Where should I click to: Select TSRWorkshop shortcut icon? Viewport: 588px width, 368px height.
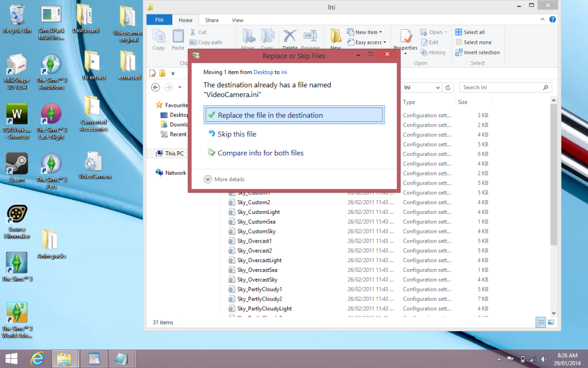click(x=17, y=121)
